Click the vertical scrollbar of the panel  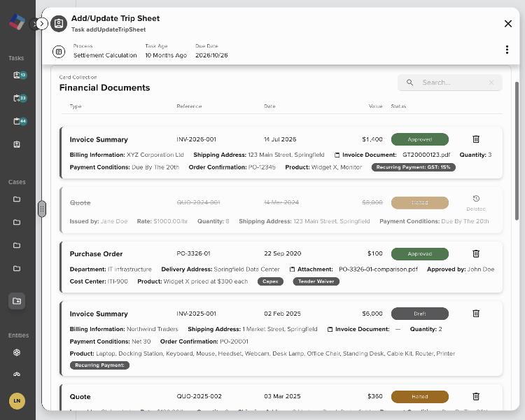tap(517, 150)
